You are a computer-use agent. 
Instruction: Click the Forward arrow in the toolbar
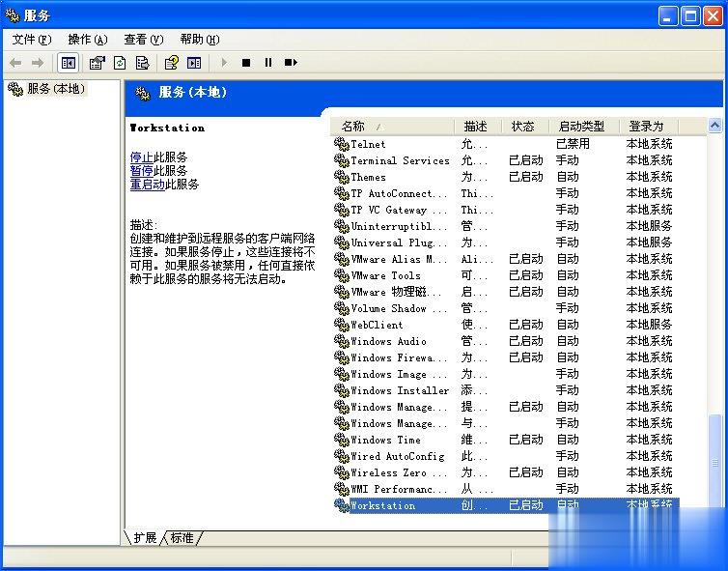(38, 62)
